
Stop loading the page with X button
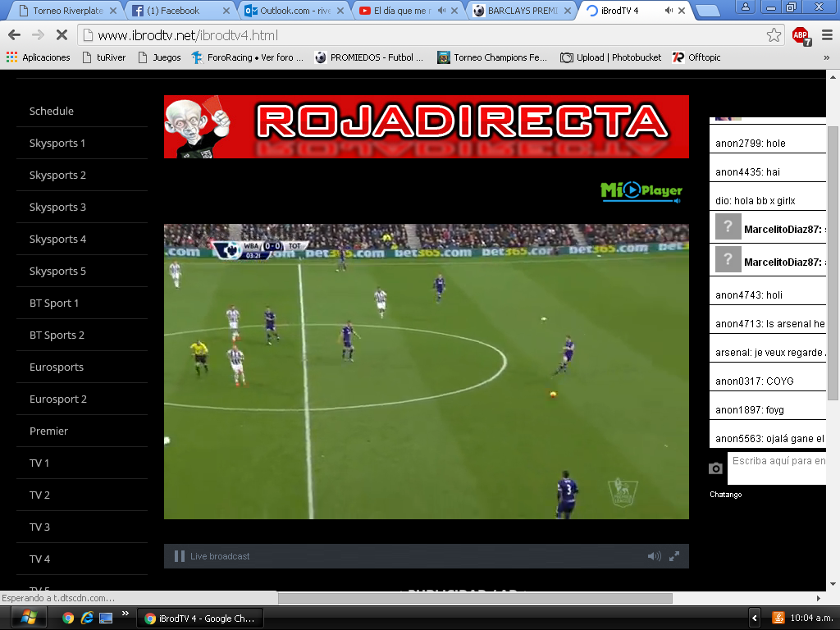click(62, 35)
